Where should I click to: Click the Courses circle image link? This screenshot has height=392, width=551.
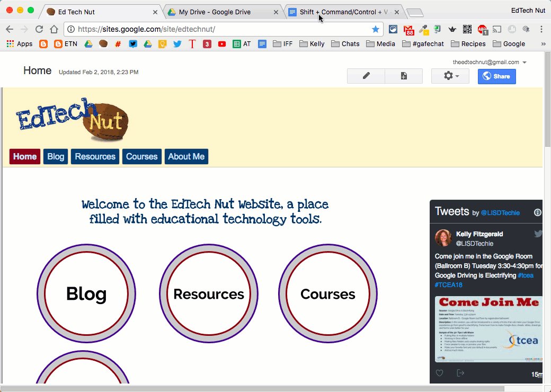(328, 293)
